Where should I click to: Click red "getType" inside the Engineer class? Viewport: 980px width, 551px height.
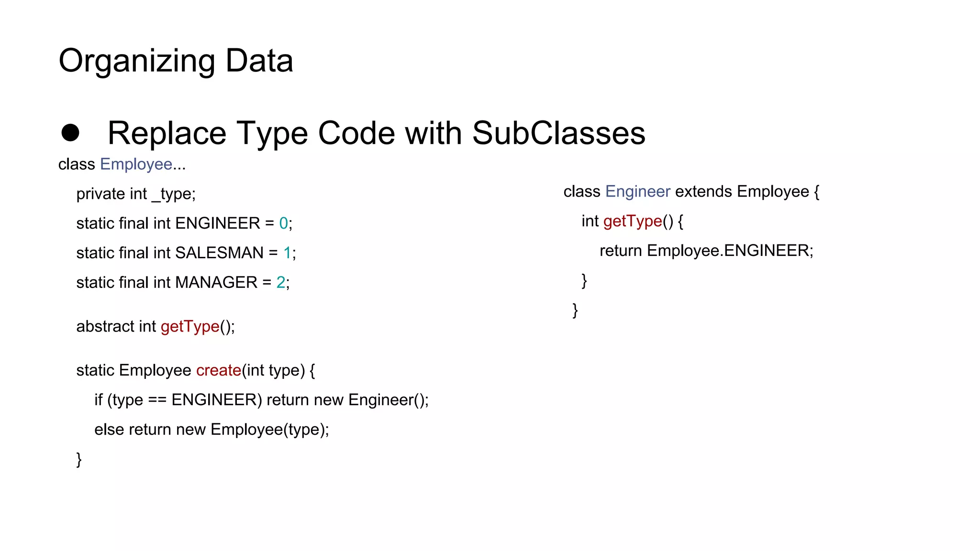pos(633,221)
